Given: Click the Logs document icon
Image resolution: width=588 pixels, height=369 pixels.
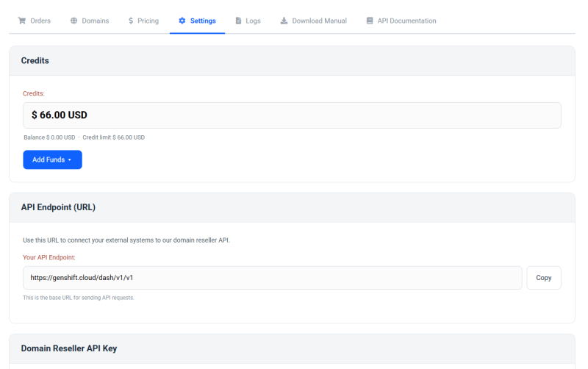Looking at the screenshot, I should pos(238,21).
